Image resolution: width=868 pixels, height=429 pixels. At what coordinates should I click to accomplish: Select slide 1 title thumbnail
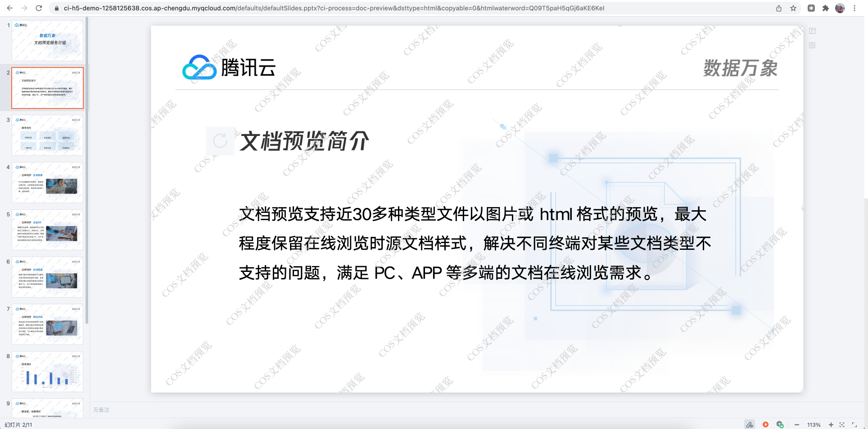[x=47, y=41]
